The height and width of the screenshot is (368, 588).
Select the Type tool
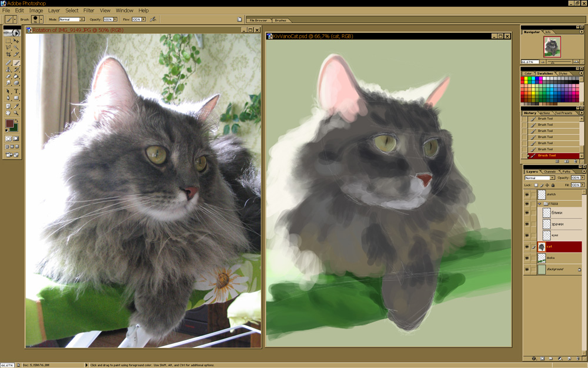(16, 91)
